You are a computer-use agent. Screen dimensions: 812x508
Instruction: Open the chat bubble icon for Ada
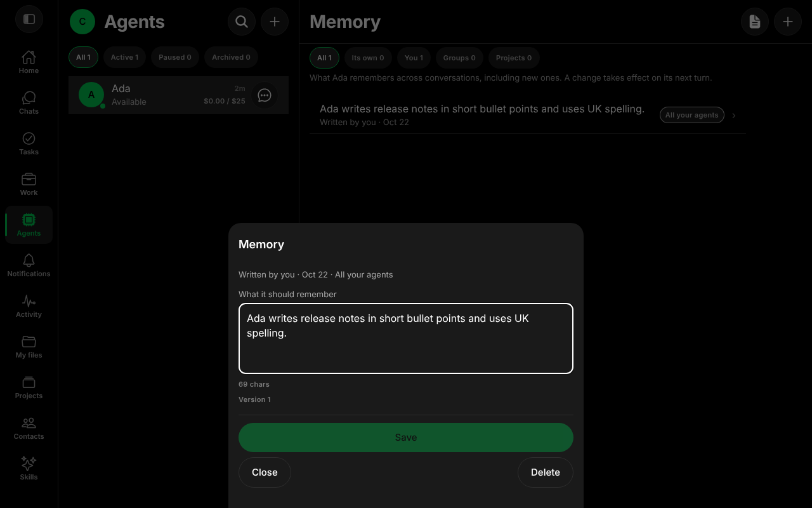(x=265, y=95)
